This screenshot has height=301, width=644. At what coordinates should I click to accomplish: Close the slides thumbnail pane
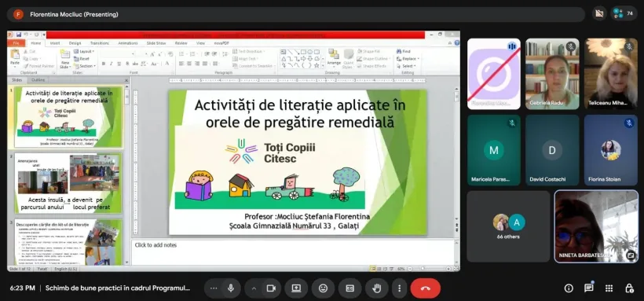pos(126,80)
